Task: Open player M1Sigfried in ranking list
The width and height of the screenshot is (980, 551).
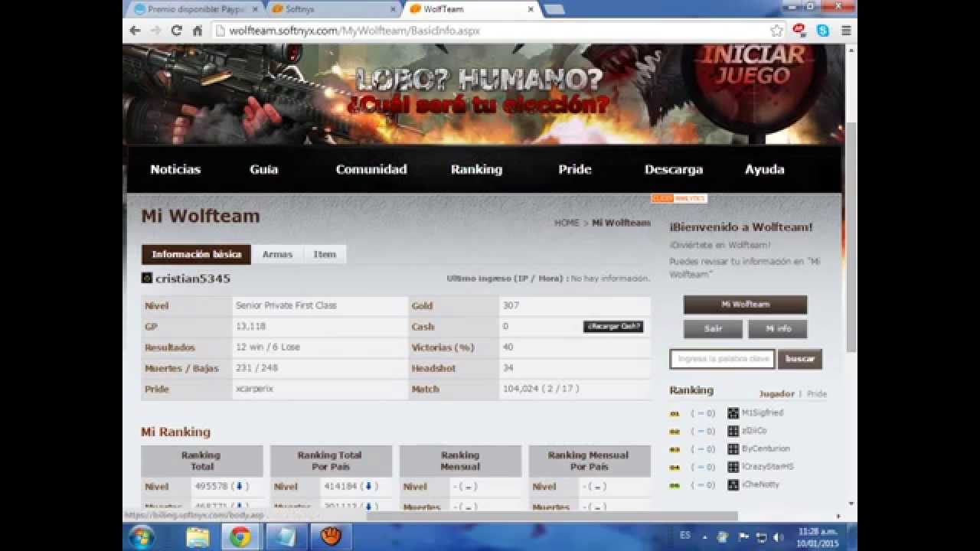Action: (763, 412)
